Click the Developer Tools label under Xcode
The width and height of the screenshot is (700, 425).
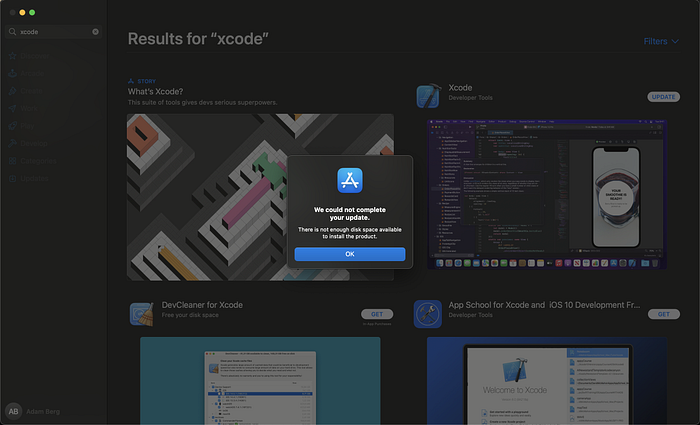tap(471, 98)
